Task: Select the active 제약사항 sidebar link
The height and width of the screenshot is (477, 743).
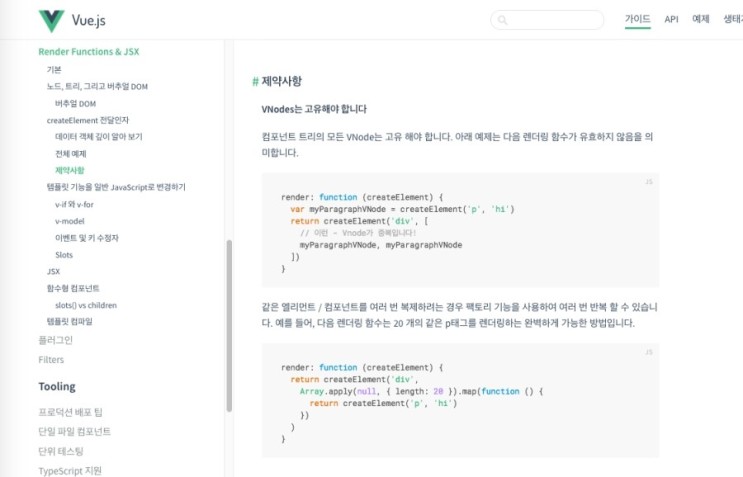Action: (70, 171)
